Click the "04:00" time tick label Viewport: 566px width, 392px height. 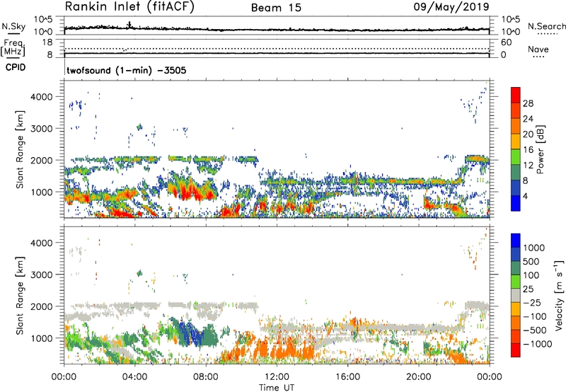(135, 377)
